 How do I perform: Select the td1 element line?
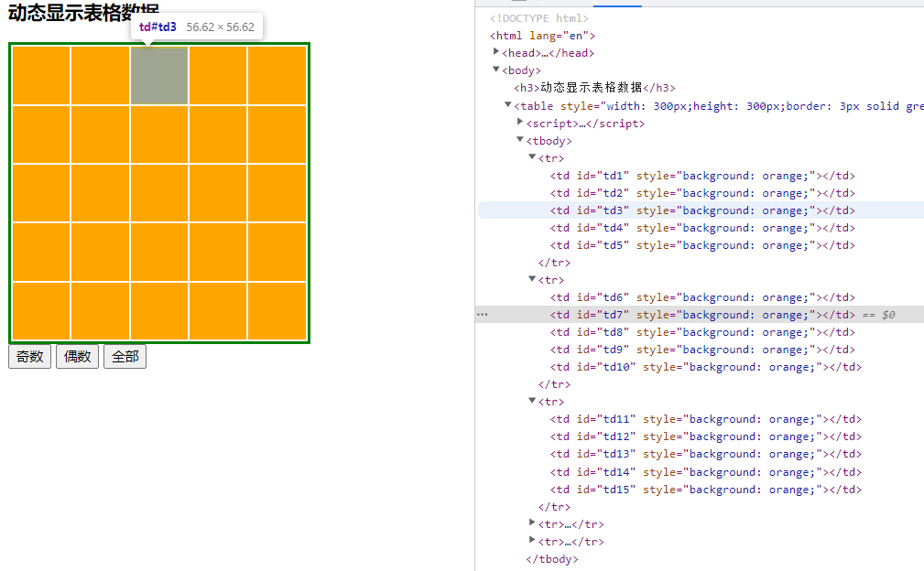pyautogui.click(x=702, y=176)
